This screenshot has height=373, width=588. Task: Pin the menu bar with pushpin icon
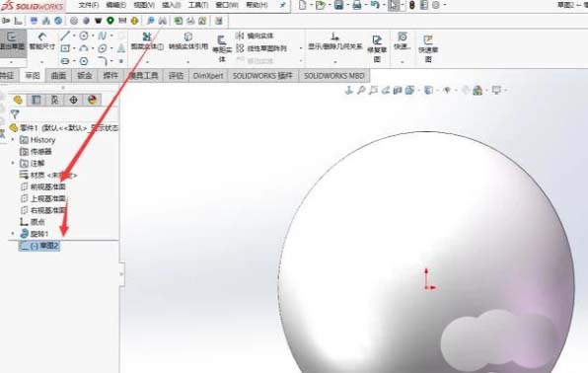282,5
